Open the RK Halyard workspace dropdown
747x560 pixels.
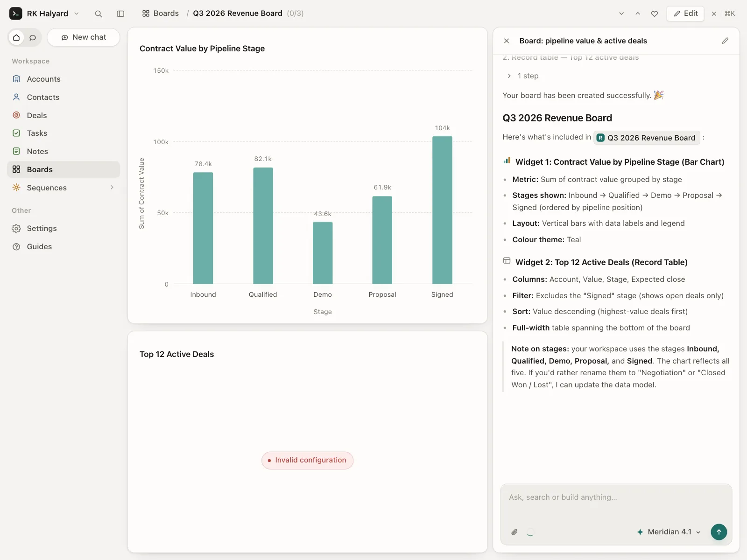pos(77,14)
